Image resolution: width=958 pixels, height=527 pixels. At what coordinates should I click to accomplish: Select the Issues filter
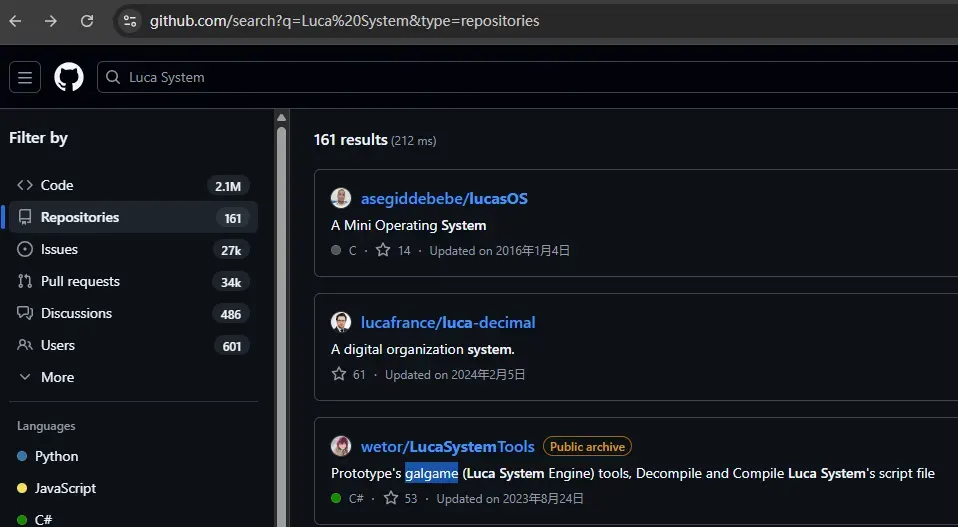[133, 249]
